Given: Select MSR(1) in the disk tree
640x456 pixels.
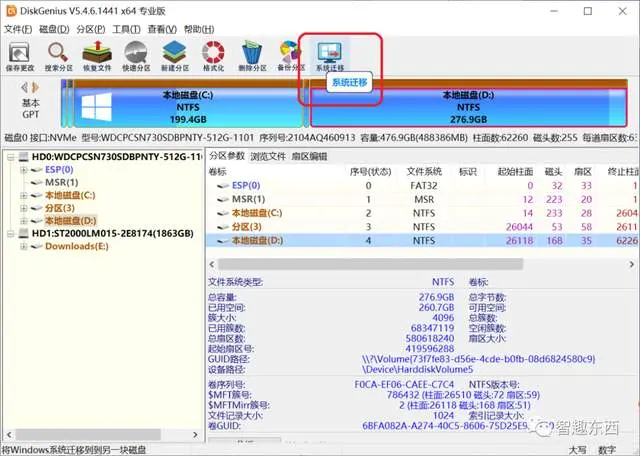Looking at the screenshot, I should pos(61,182).
